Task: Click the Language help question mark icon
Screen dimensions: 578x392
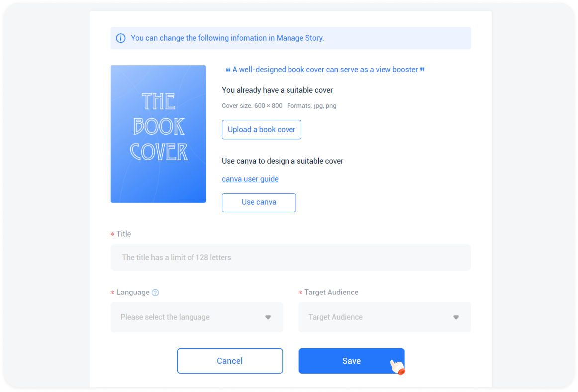Action: (x=155, y=293)
